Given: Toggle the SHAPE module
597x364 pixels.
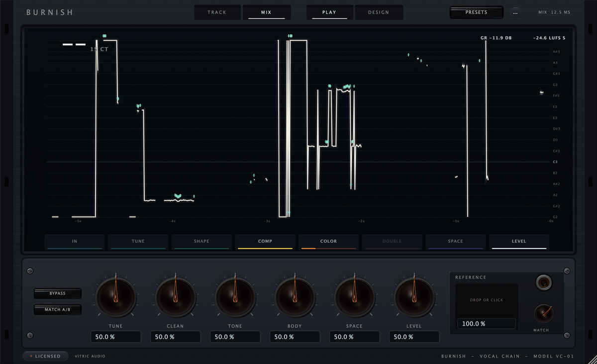Looking at the screenshot, I should click(201, 242).
